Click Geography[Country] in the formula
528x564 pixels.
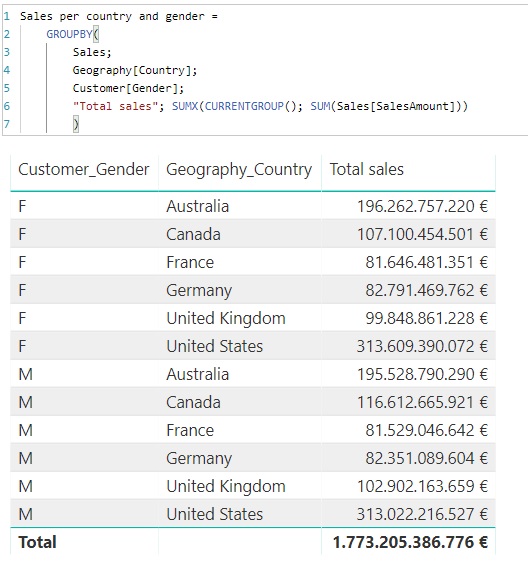pos(132,70)
